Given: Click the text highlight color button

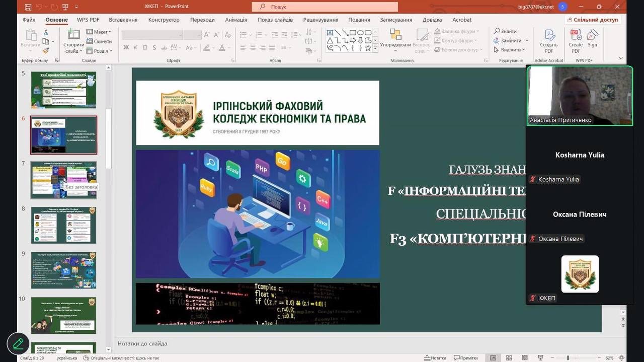Looking at the screenshot, I should point(206,48).
